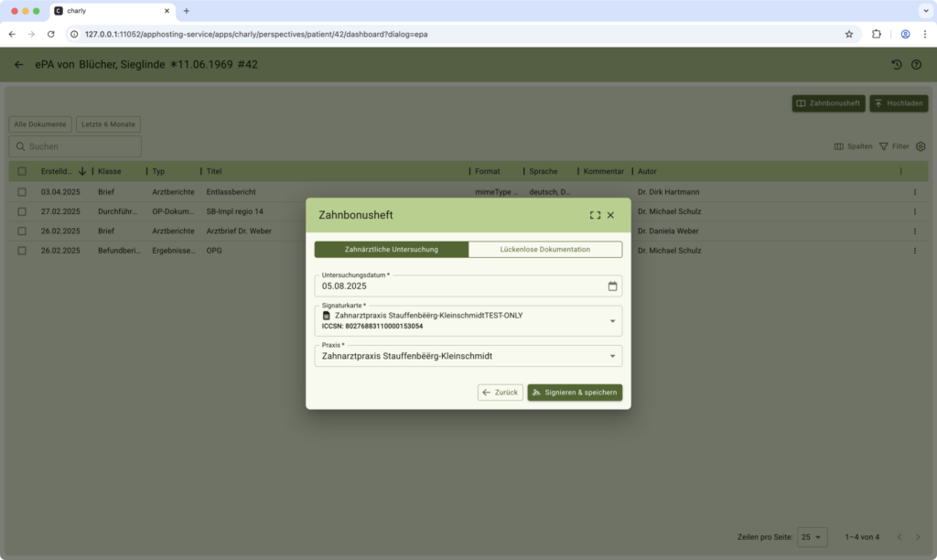Click the 27.02.2025 date cell
The width and height of the screenshot is (937, 560).
[60, 211]
